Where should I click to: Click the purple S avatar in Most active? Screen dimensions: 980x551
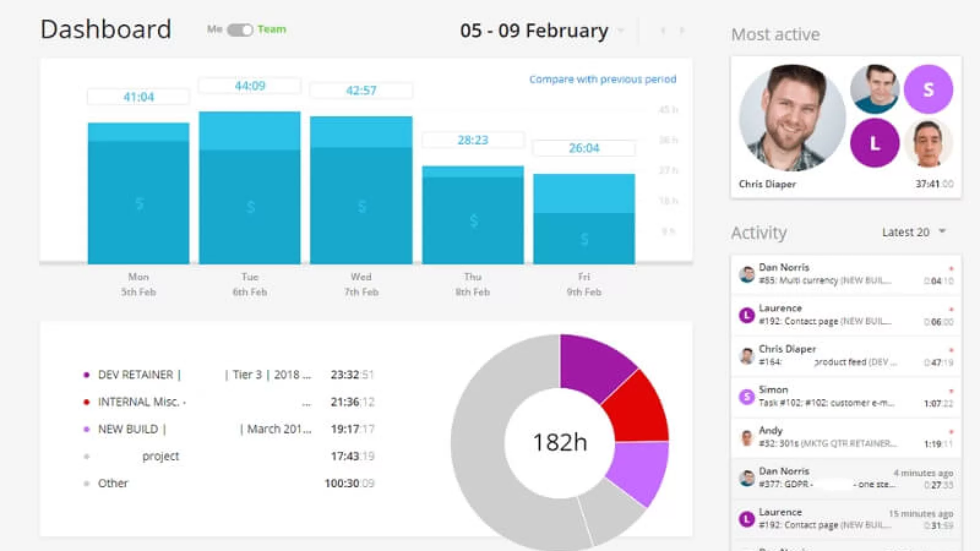928,90
